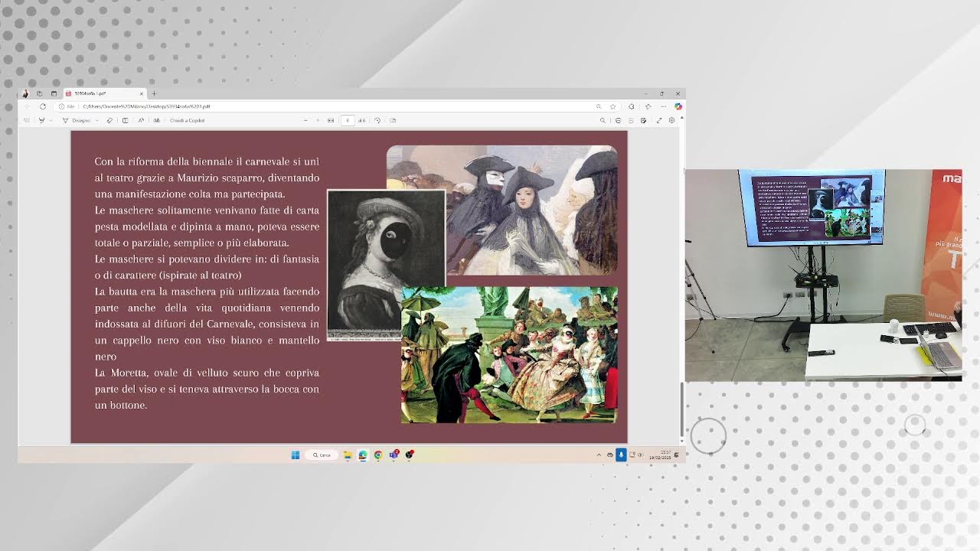
Task: Select the eraser tool
Action: point(109,120)
